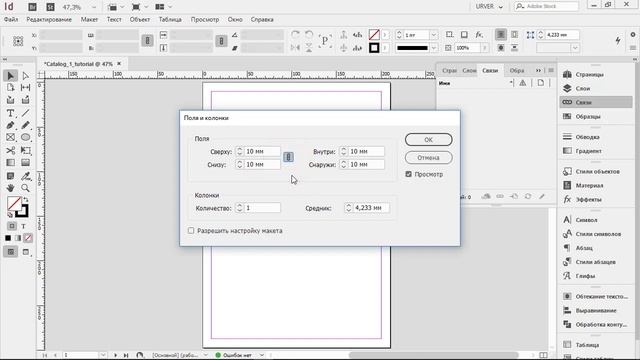Select the Rectangle Frame tool
The image size is (640, 360).
11,138
